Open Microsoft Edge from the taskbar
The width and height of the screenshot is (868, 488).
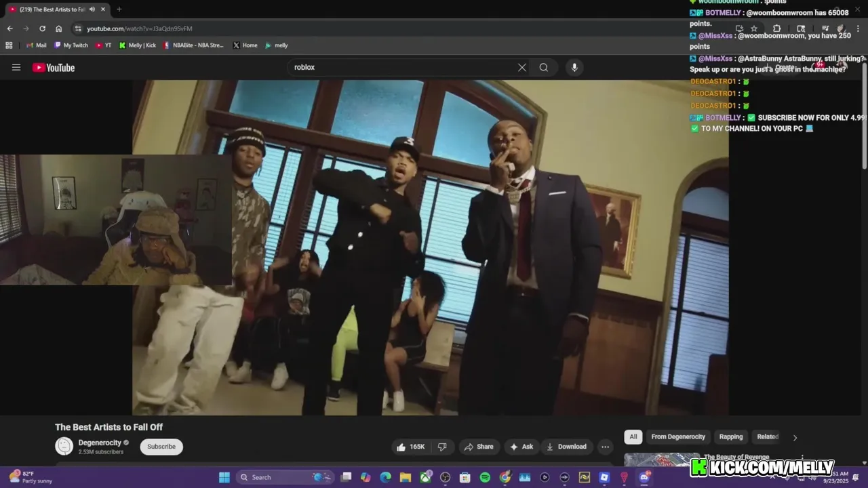[x=386, y=477]
